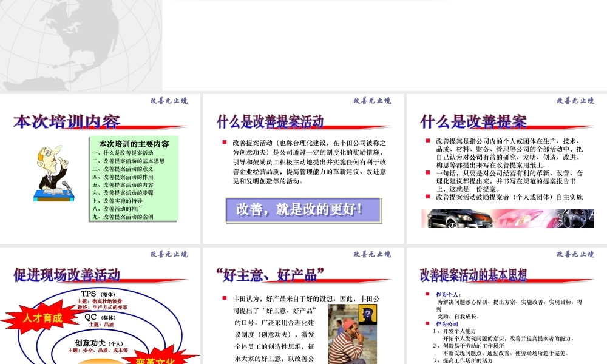
Task: Click the 1、开发个人能力 line
Action: (x=455, y=331)
